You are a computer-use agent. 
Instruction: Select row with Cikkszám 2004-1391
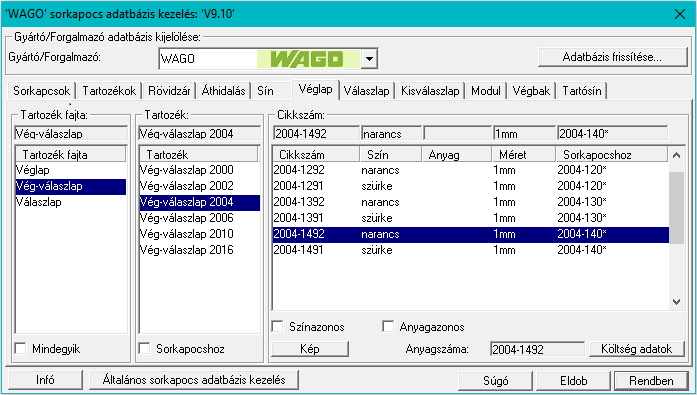(470, 218)
